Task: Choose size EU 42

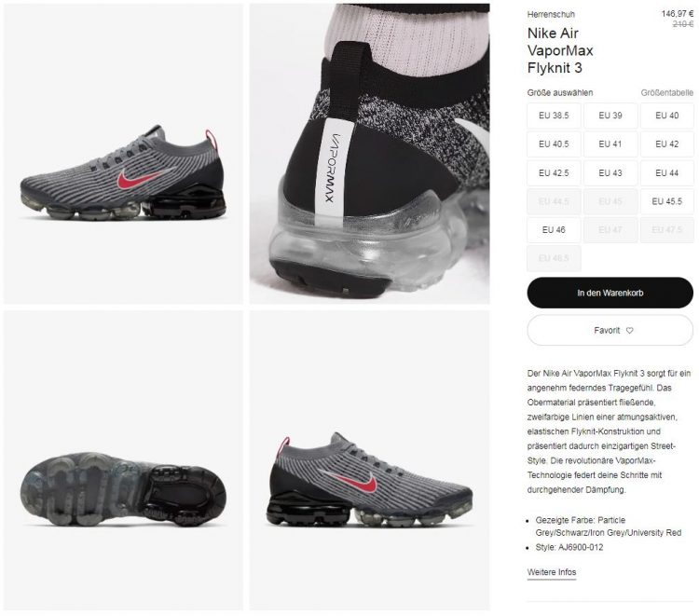Action: 667,144
